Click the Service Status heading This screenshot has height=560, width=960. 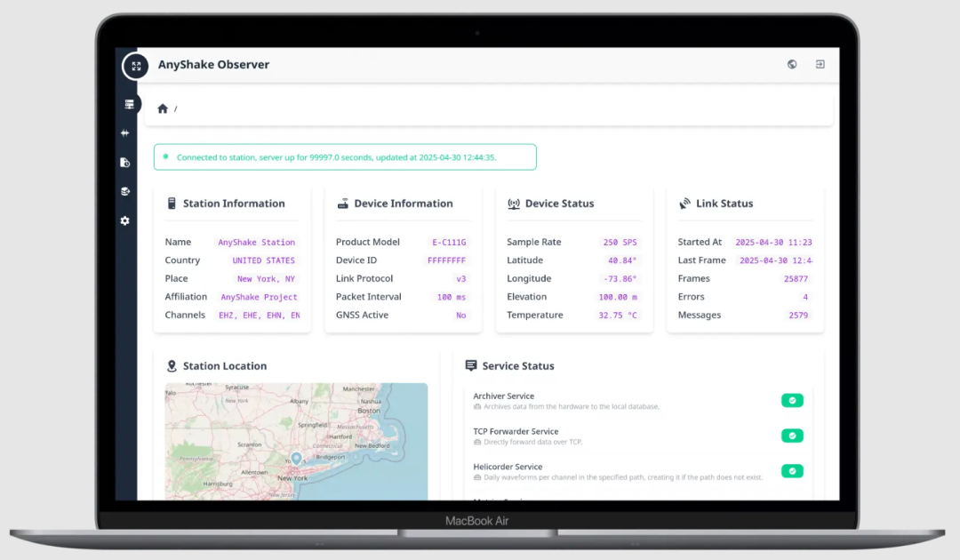click(x=518, y=366)
